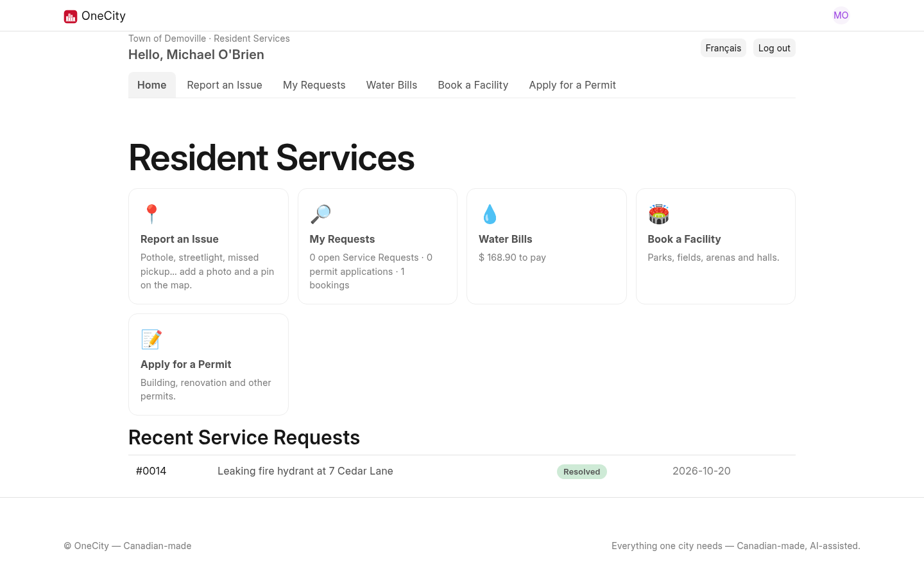
Task: Select the Book a Facility tab
Action: click(x=473, y=85)
